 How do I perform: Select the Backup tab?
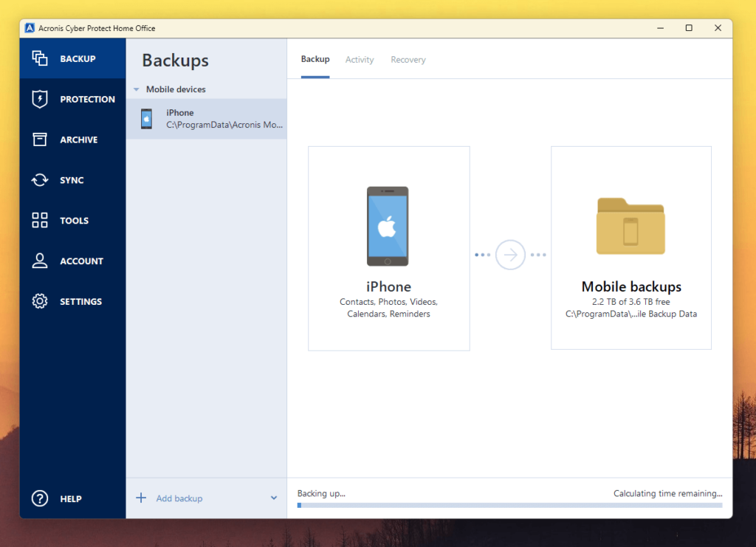tap(315, 59)
